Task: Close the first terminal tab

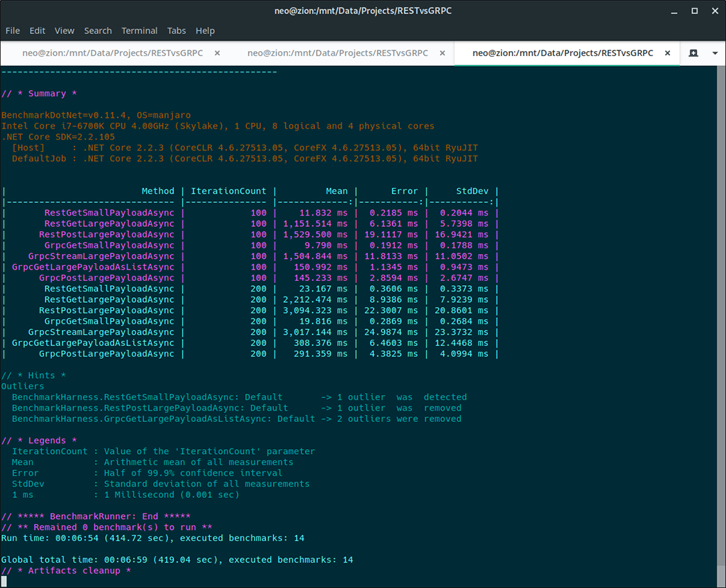Action: click(217, 53)
